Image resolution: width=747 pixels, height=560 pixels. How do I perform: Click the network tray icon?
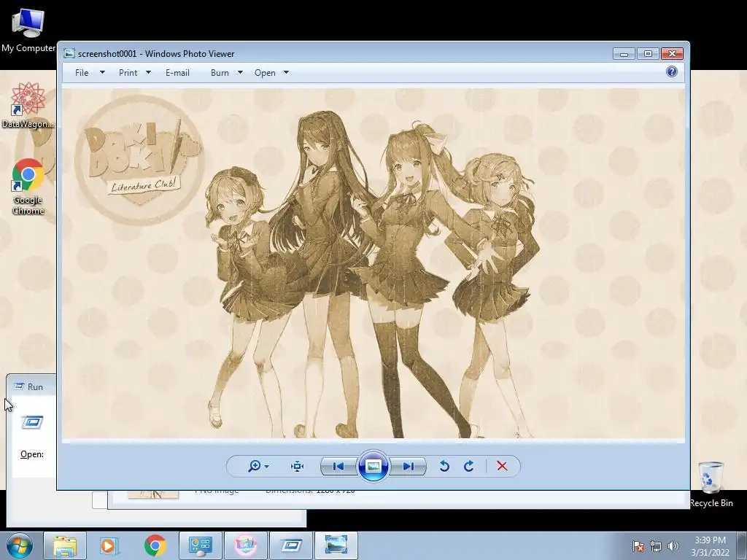coord(656,546)
